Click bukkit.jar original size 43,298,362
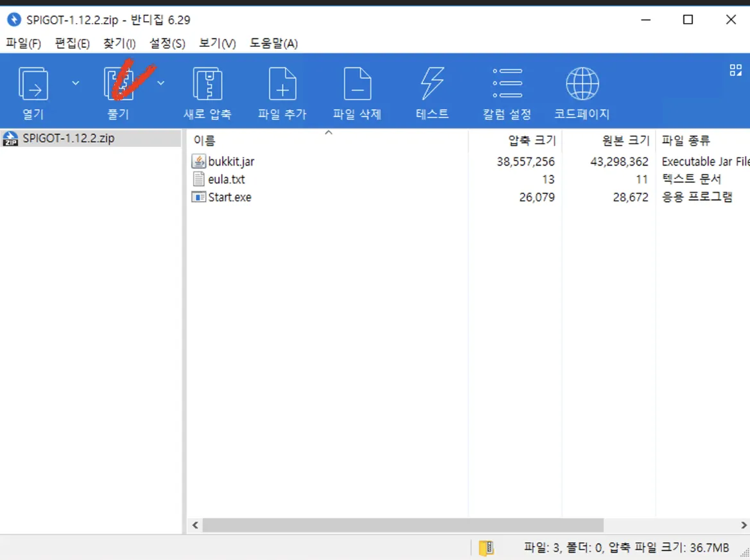 (619, 162)
